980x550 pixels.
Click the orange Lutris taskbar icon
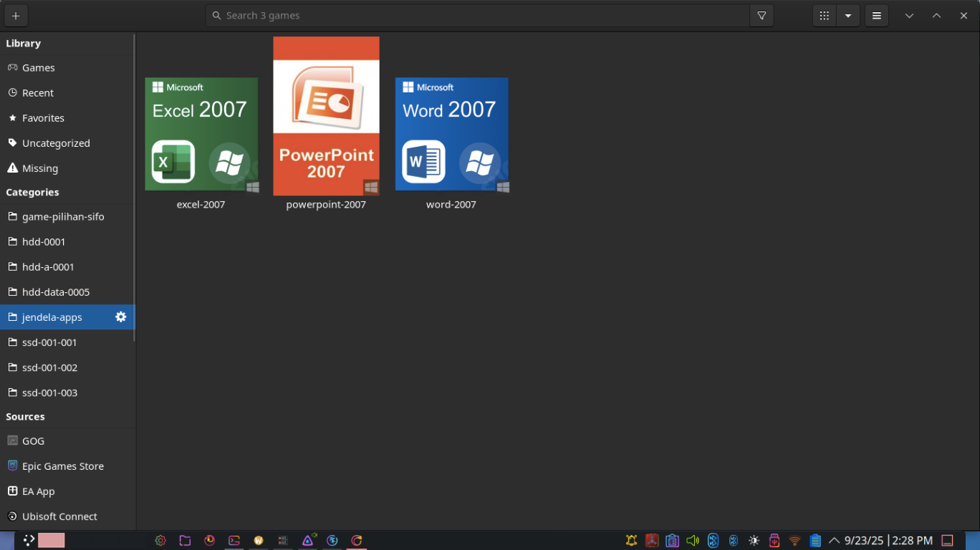[357, 541]
